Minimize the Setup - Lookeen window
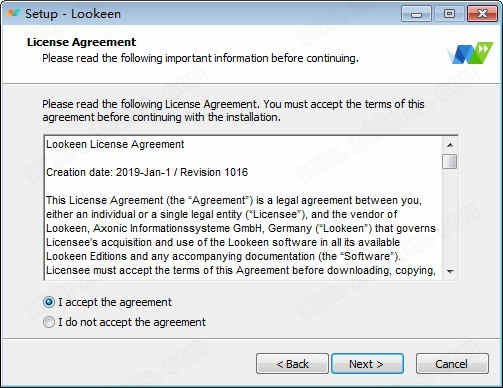 point(416,14)
